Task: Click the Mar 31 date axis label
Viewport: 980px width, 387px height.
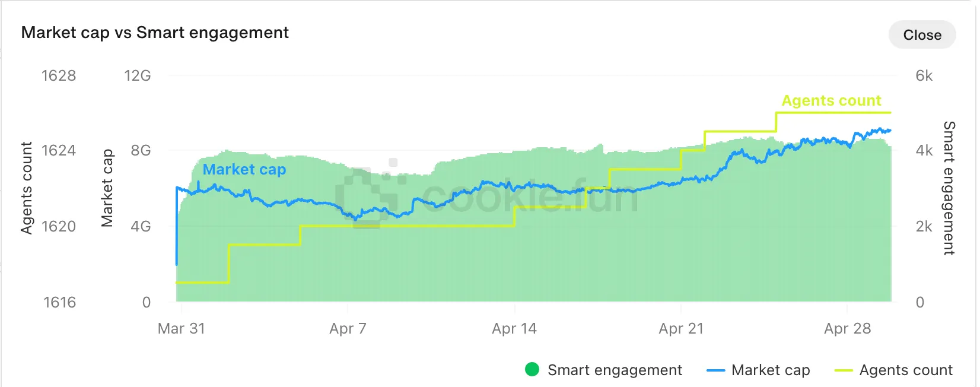Action: coord(181,329)
